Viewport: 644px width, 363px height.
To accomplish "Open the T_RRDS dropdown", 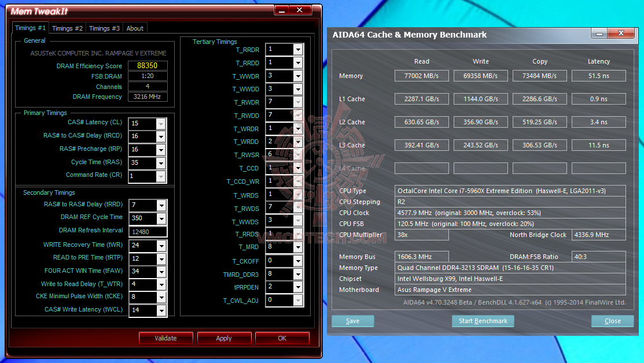I will [298, 234].
